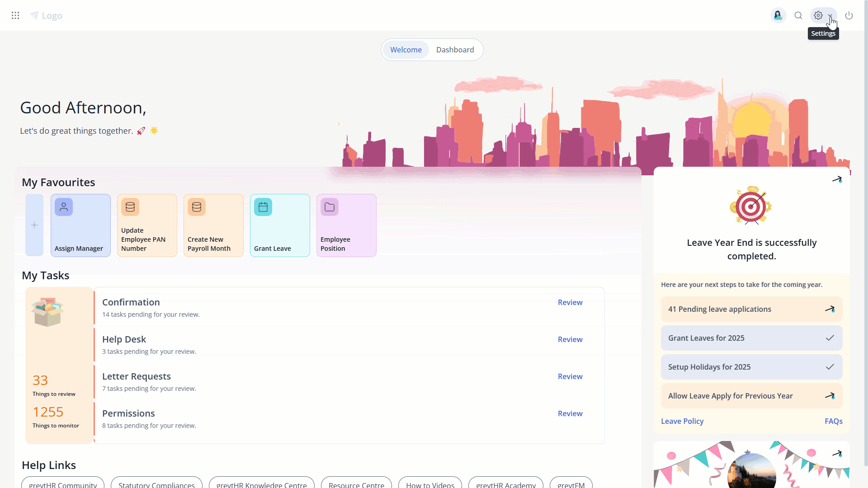Click the user profile avatar
Screen dimensions: 868x488
778,16
